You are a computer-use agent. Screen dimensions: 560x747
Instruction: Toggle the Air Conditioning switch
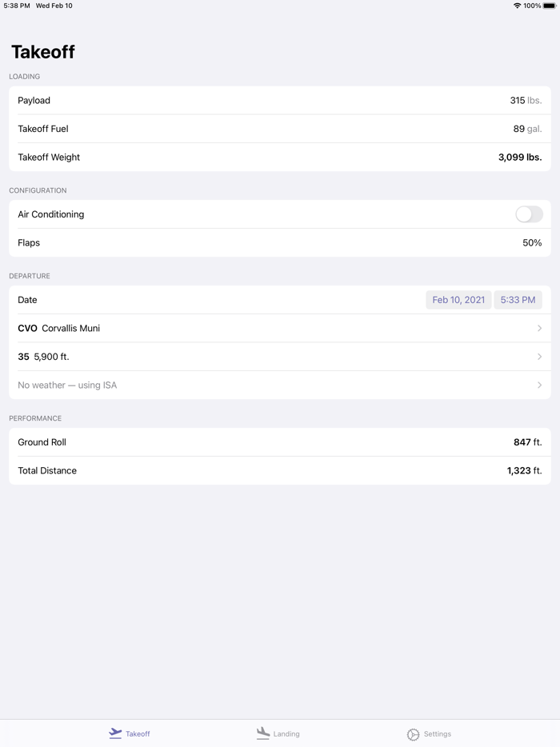pos(529,214)
